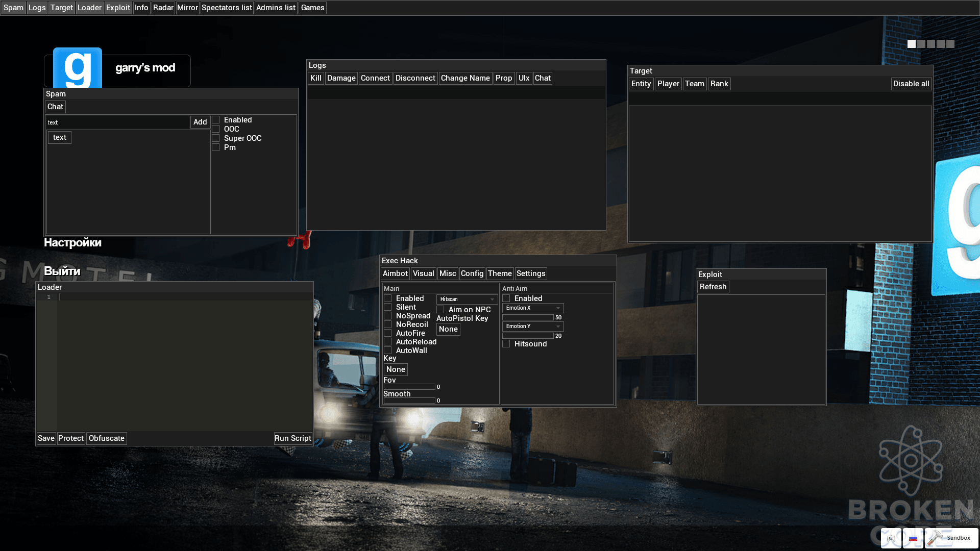Toggle the AutoReload checkbox

[x=388, y=342]
